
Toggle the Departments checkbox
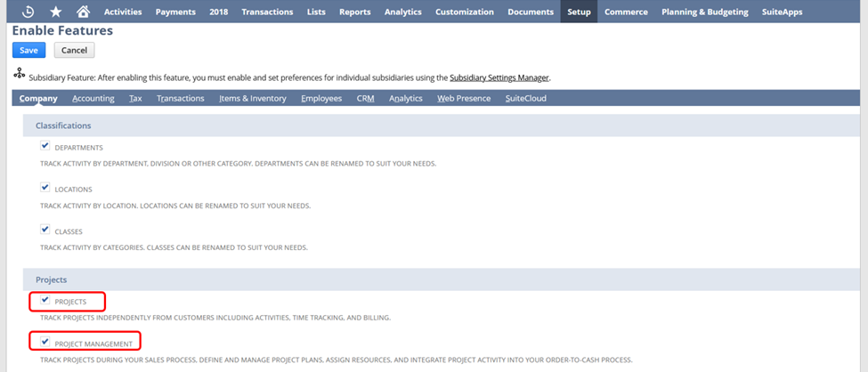tap(45, 146)
